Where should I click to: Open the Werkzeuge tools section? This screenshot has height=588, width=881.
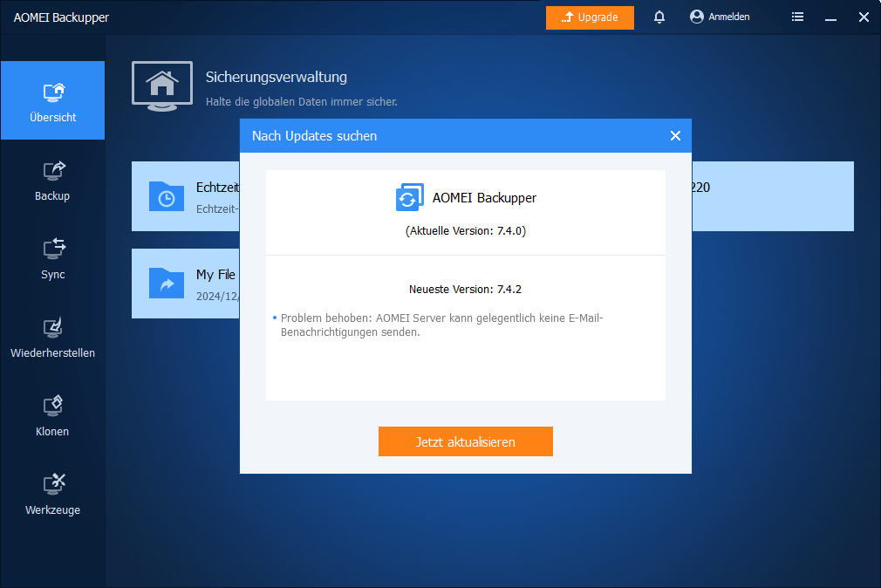52,495
